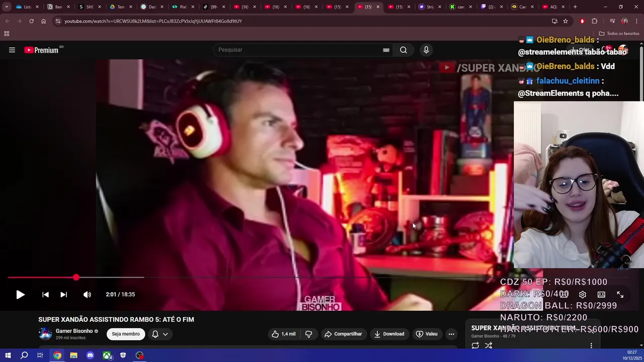
Task: Open a new browser tab
Action: [575, 7]
